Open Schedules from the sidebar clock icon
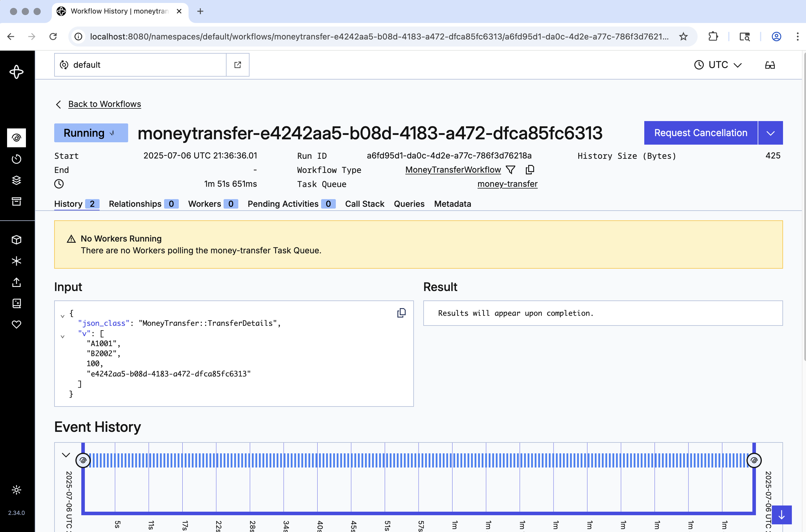806x532 pixels. [16, 159]
